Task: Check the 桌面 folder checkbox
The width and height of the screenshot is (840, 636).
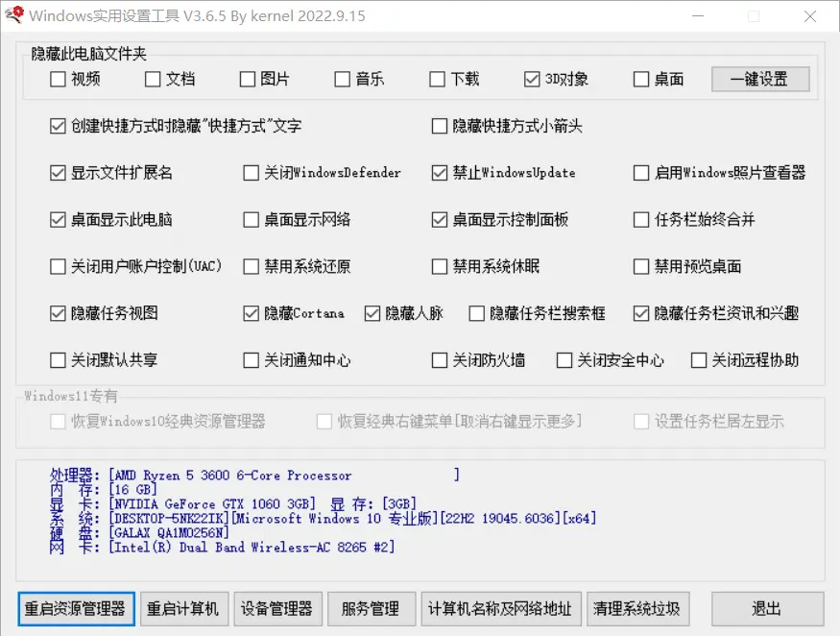Action: tap(641, 80)
